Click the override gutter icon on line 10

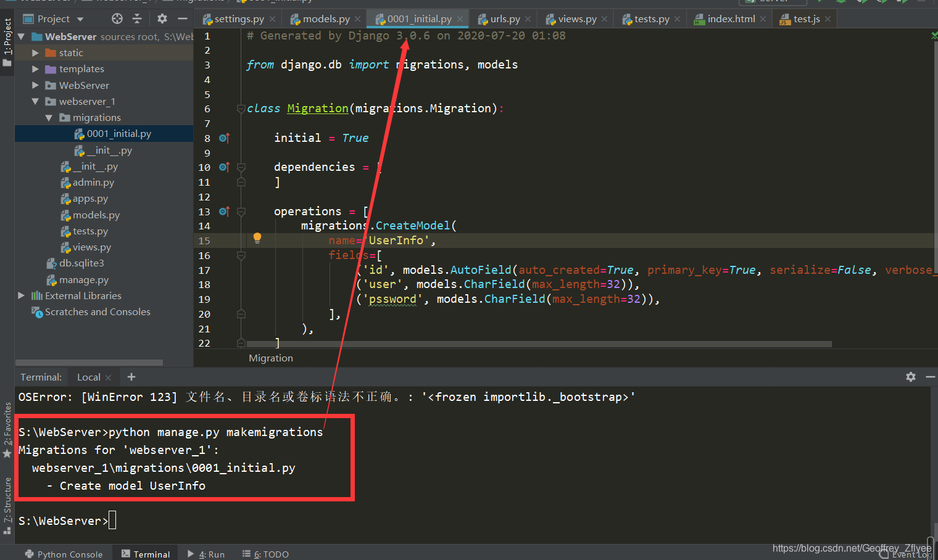tap(224, 167)
